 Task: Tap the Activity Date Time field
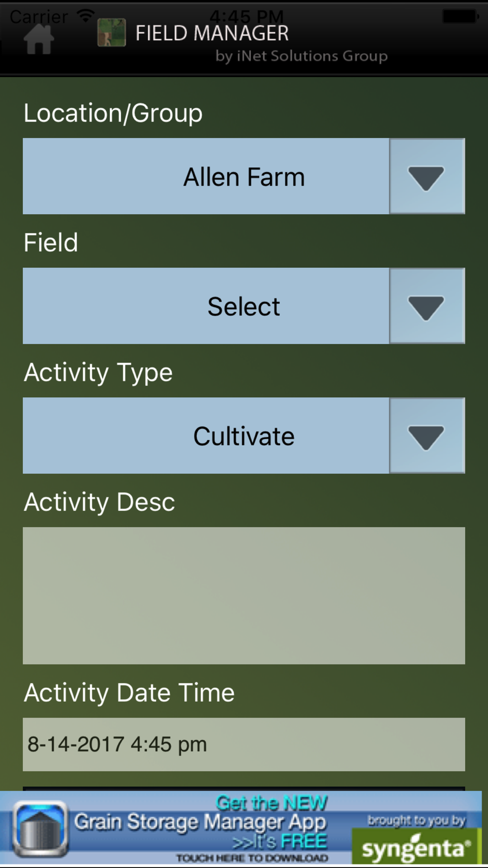coord(244,744)
